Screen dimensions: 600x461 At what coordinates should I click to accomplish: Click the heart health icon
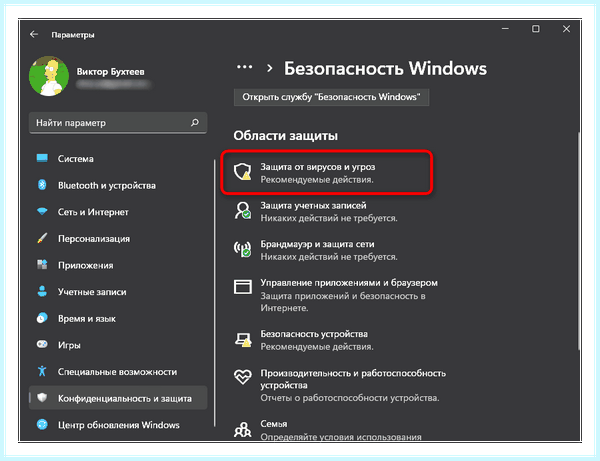tap(243, 377)
